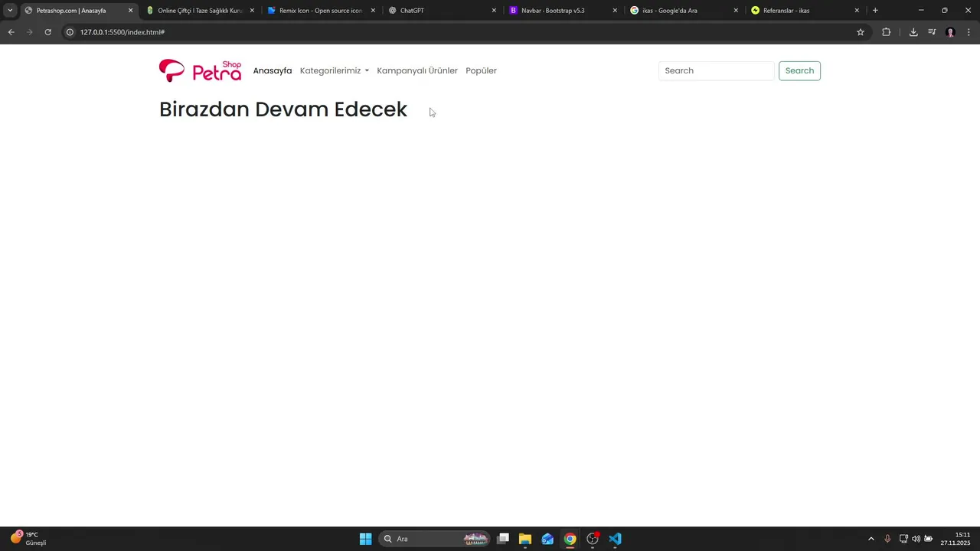Viewport: 980px width, 551px height.
Task: Click the Petra Shop logo
Action: click(x=200, y=70)
